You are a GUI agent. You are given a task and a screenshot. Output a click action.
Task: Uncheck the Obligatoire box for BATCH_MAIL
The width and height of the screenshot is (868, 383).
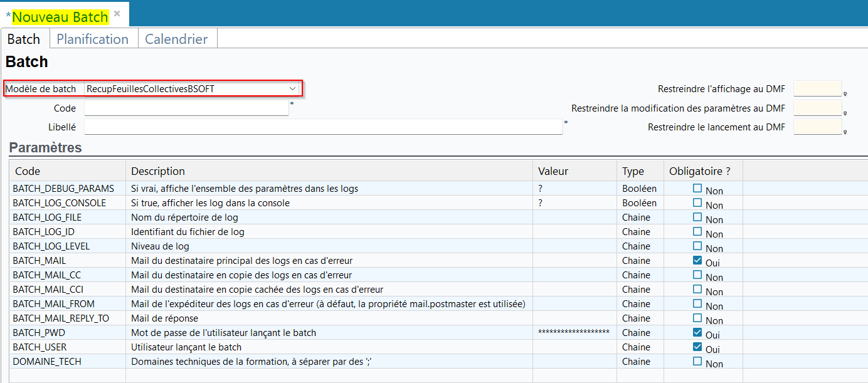point(697,260)
